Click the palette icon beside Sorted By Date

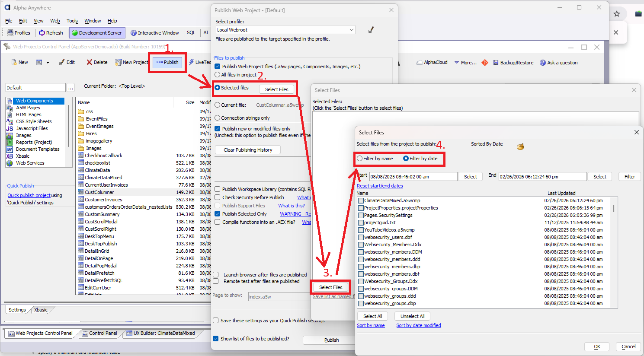(520, 146)
